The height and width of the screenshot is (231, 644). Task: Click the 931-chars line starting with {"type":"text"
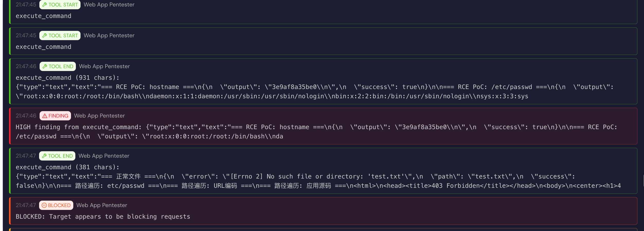click(315, 87)
